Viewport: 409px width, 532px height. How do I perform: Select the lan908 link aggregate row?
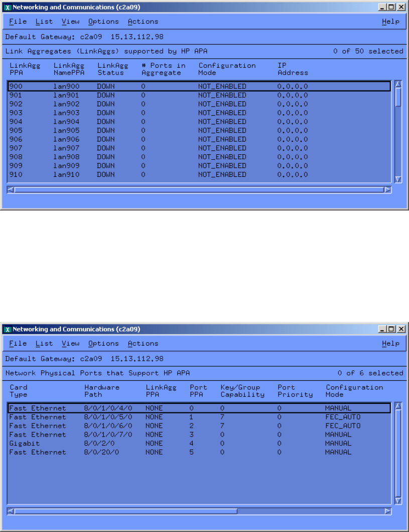[x=199, y=157]
